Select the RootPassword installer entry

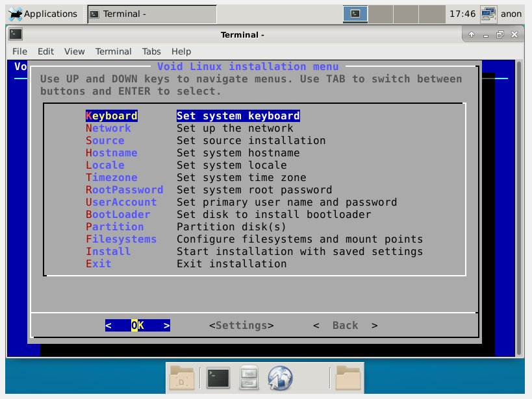click(125, 190)
